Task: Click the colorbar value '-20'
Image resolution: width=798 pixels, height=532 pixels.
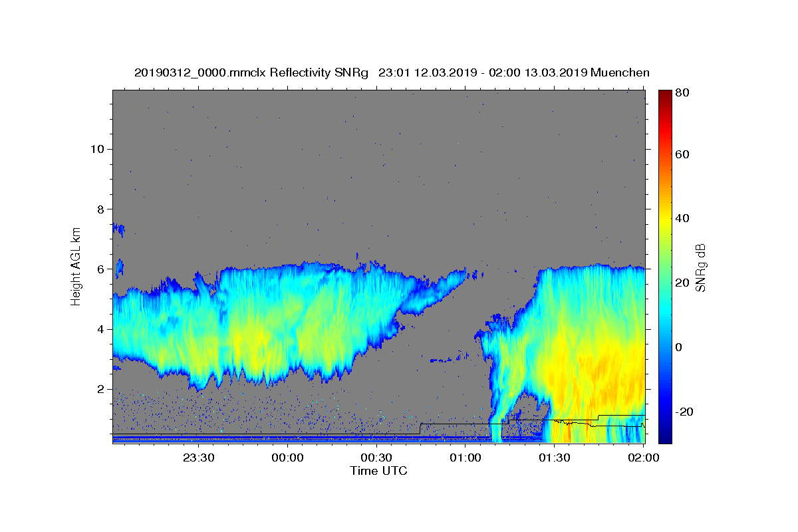Action: 685,412
